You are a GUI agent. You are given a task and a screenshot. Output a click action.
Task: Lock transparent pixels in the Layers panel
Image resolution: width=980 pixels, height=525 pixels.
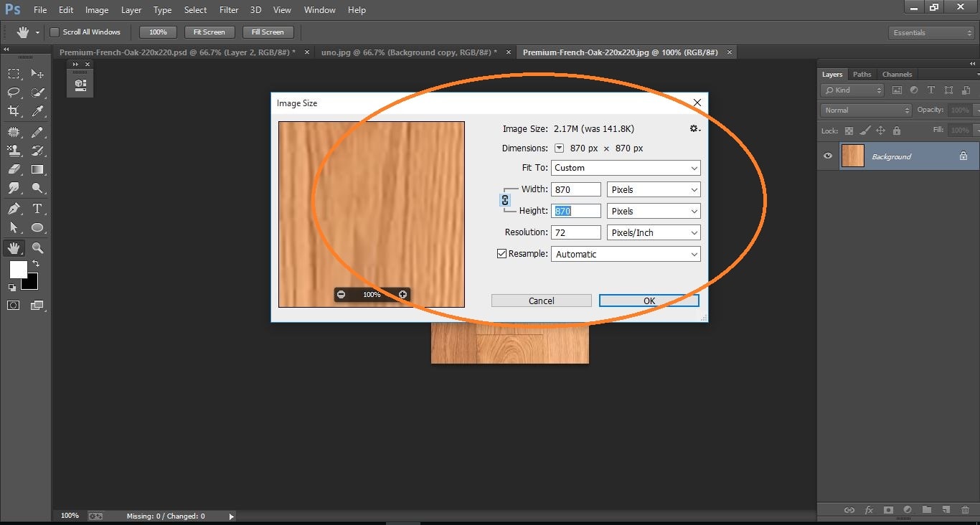point(849,130)
